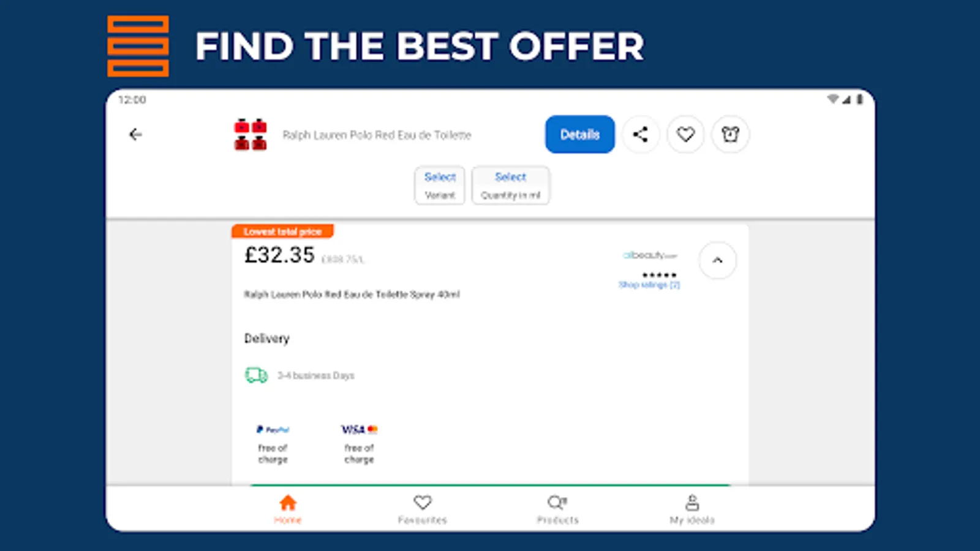980x551 pixels.
Task: Tap the green delivery truck icon
Action: pyautogui.click(x=256, y=375)
